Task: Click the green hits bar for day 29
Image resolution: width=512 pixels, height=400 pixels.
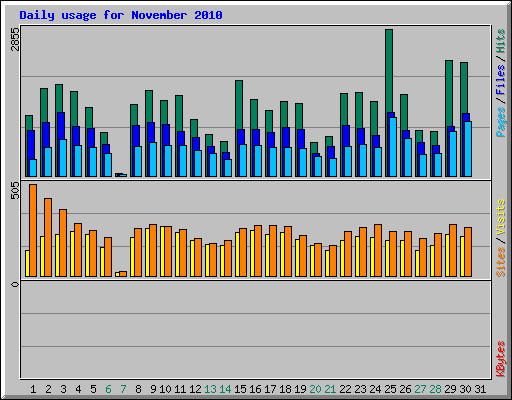Action: tap(449, 93)
